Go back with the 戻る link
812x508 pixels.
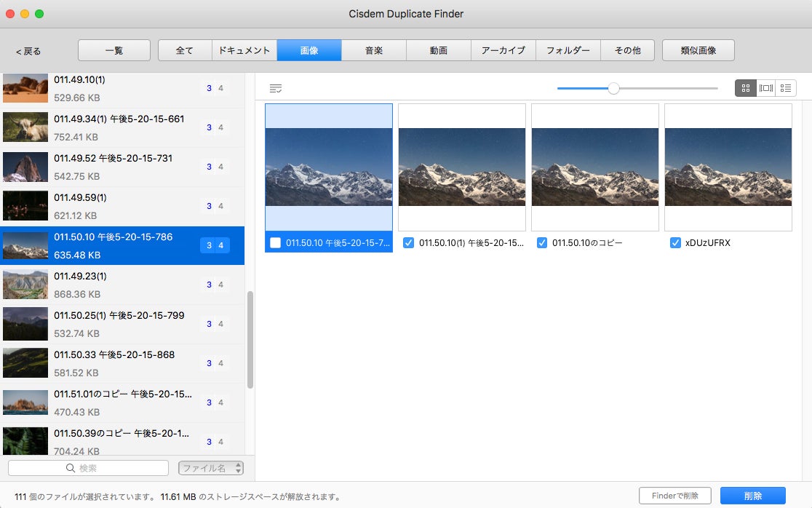tap(28, 51)
